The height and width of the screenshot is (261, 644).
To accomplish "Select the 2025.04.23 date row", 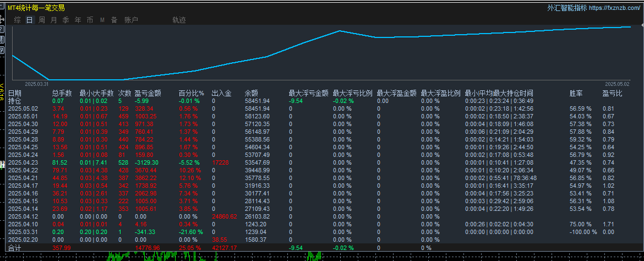I will click(23, 162).
